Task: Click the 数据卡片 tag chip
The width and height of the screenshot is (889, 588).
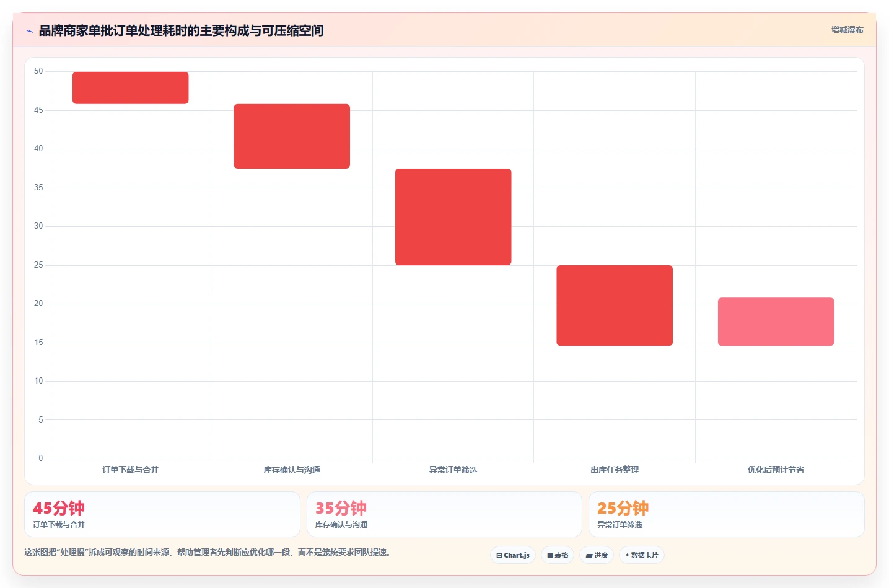Action: [642, 555]
